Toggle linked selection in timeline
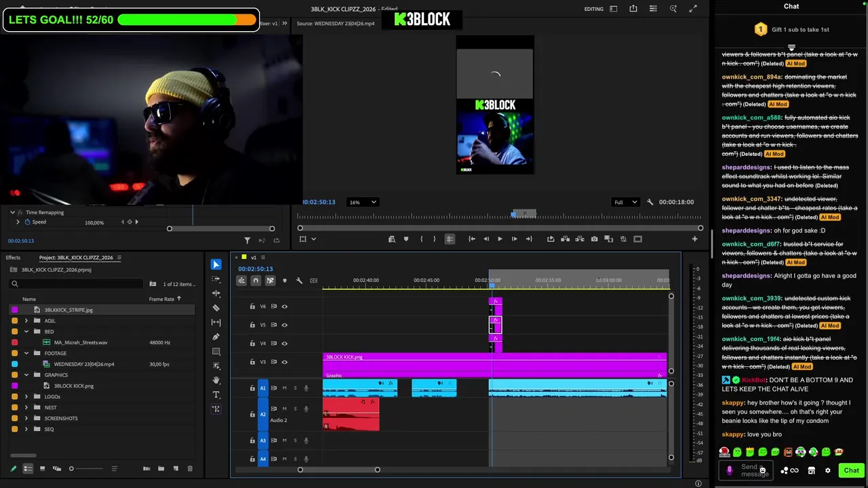This screenshot has height=488, width=868. coord(270,281)
